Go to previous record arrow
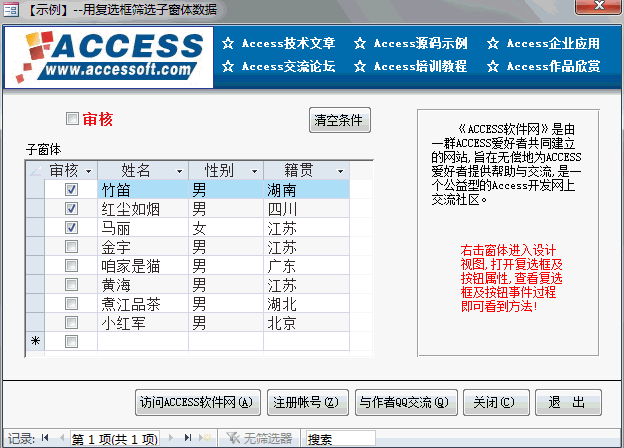Screen dimensions: 624x448 [62, 438]
